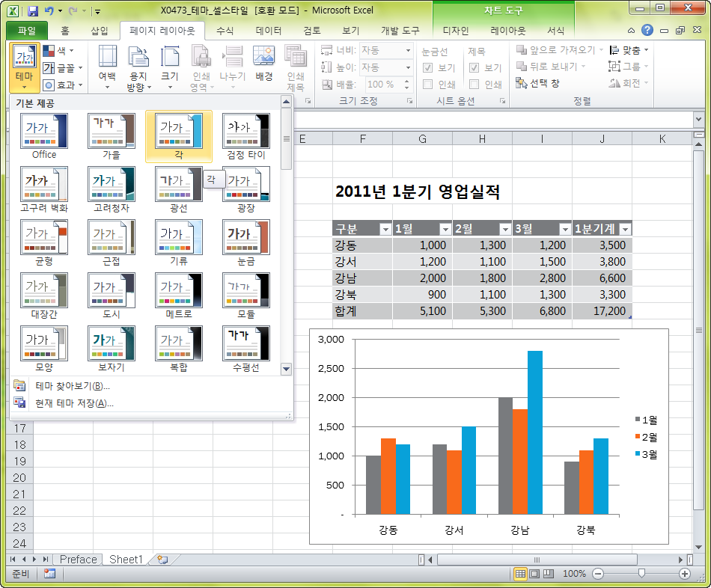Open the 2월 column filter dropdown
The width and height of the screenshot is (711, 588).
[505, 229]
